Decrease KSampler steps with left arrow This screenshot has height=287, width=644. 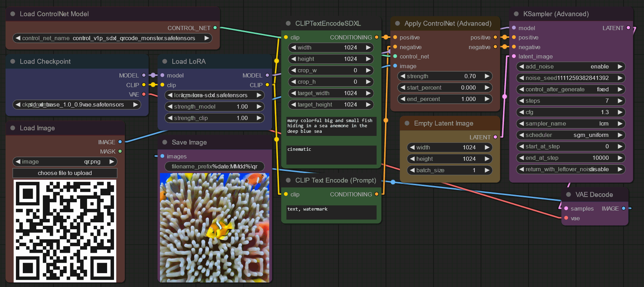coord(521,101)
